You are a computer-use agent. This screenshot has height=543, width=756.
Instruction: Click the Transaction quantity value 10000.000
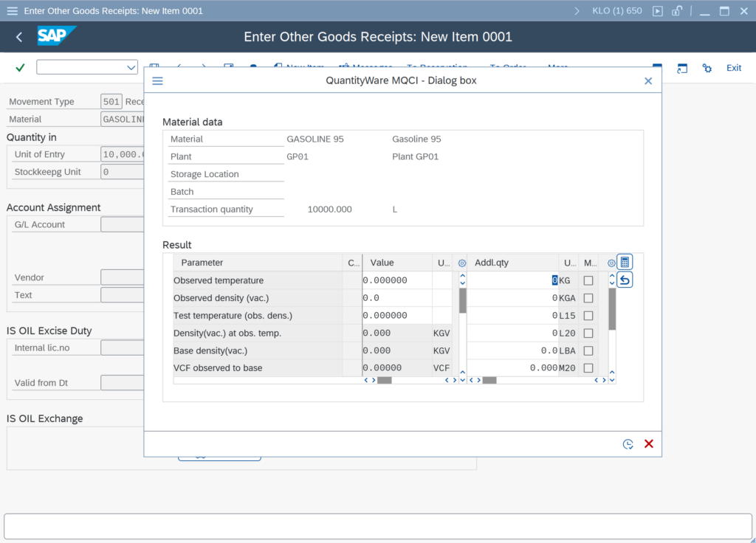coord(330,210)
